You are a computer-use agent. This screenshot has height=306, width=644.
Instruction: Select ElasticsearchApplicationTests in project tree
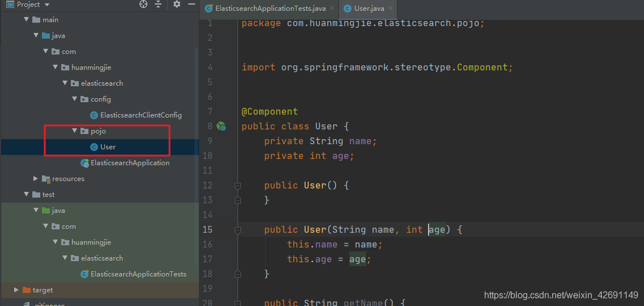coord(138,274)
